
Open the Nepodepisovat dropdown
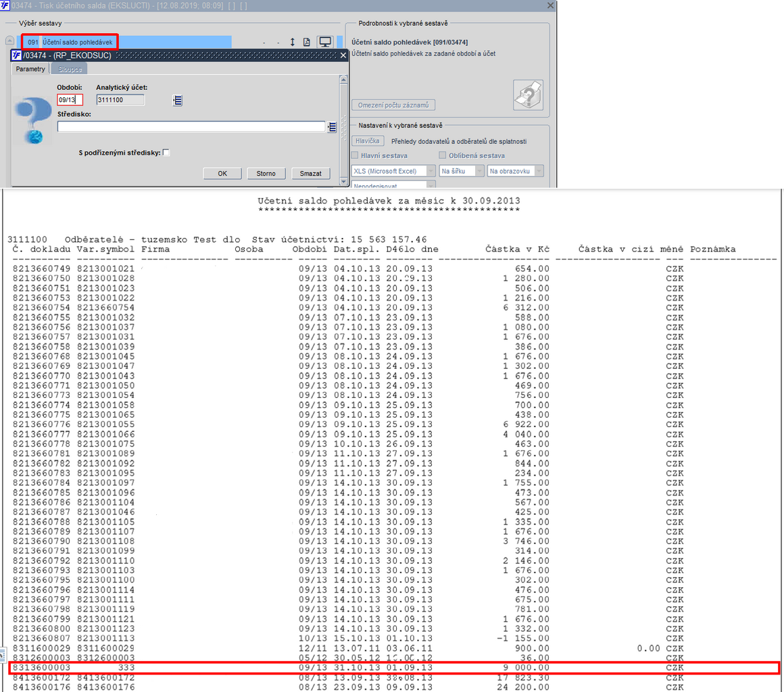[431, 185]
